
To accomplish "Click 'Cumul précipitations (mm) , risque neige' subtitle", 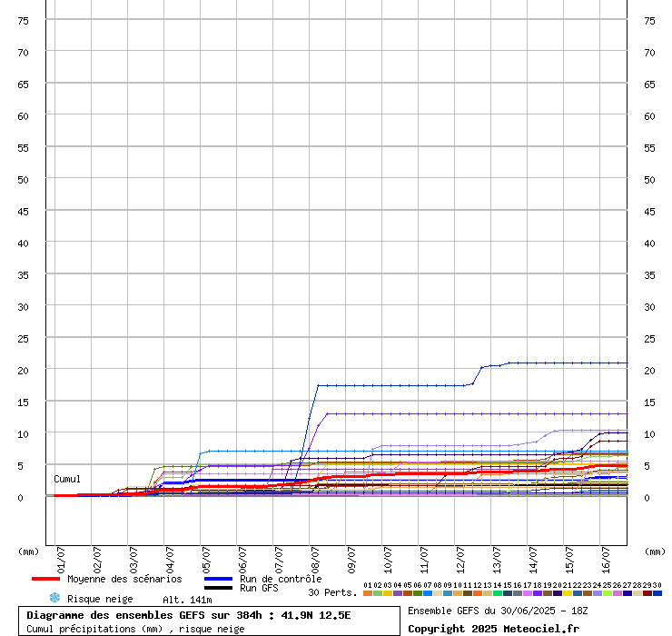I will [135, 629].
